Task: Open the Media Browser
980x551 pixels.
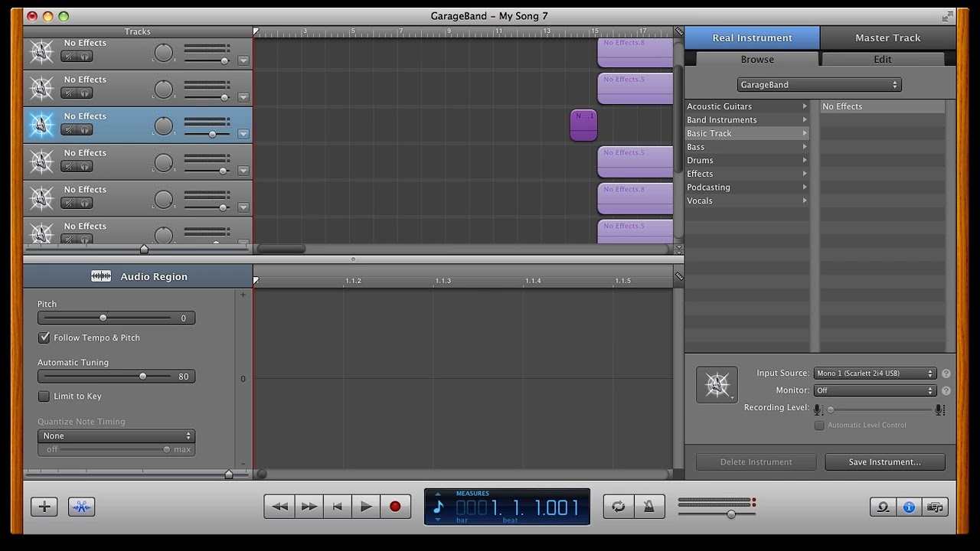Action: (934, 507)
